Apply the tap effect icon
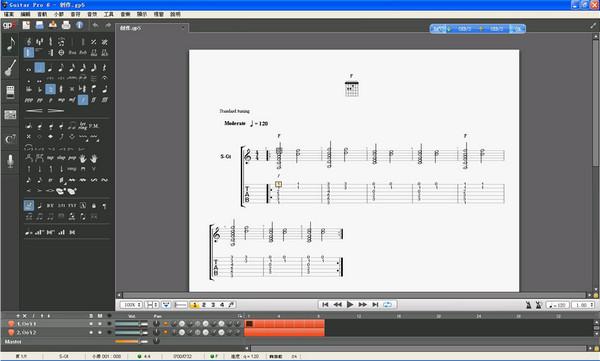The image size is (600, 361). (x=50, y=158)
